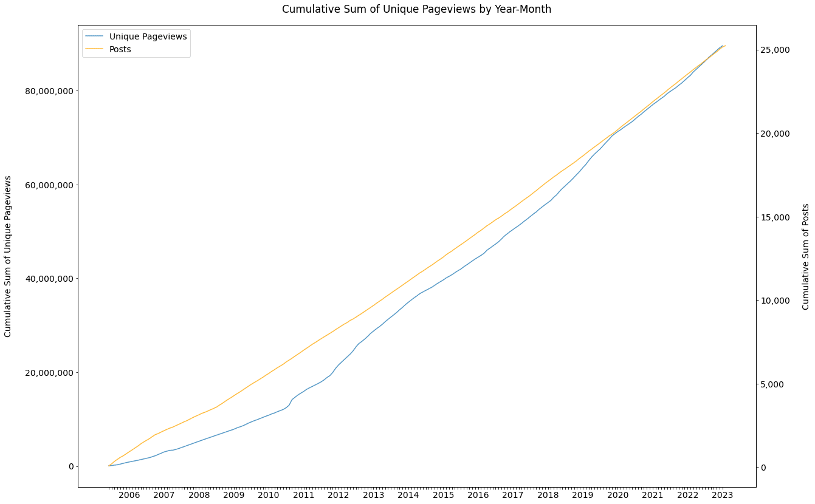This screenshot has height=504, width=815.
Task: Click the chart title about Cumulative Sum of Unique Pageviews
Action: (x=416, y=9)
